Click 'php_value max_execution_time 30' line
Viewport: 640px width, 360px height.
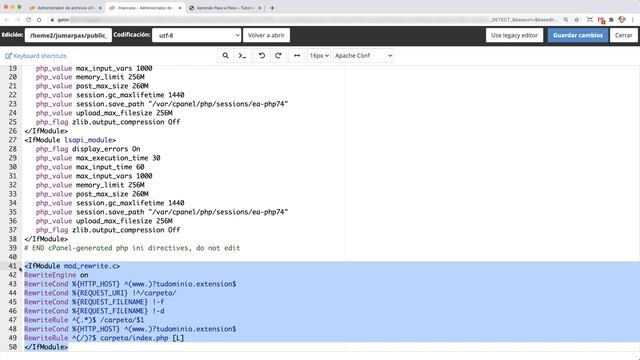tap(98, 158)
